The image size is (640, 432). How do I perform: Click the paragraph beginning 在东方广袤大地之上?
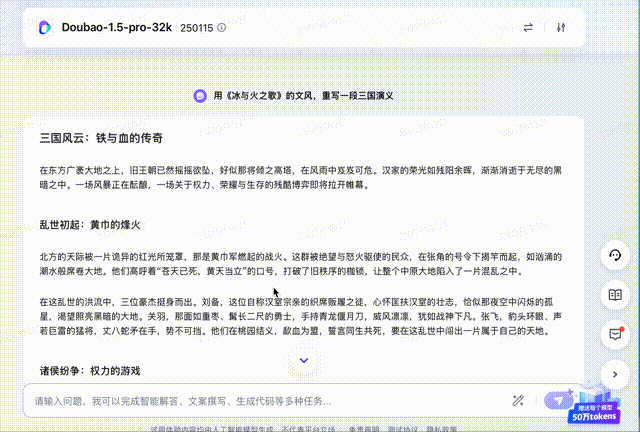[301, 178]
